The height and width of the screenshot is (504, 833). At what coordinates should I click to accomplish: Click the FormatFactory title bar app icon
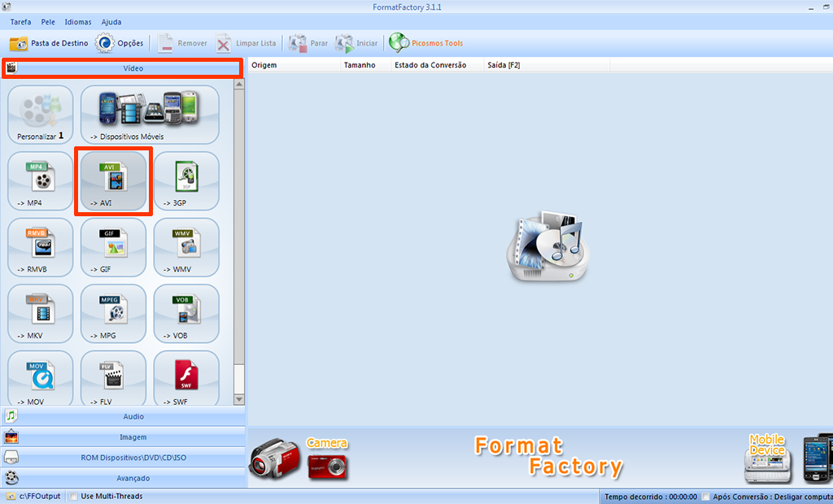coord(7,7)
